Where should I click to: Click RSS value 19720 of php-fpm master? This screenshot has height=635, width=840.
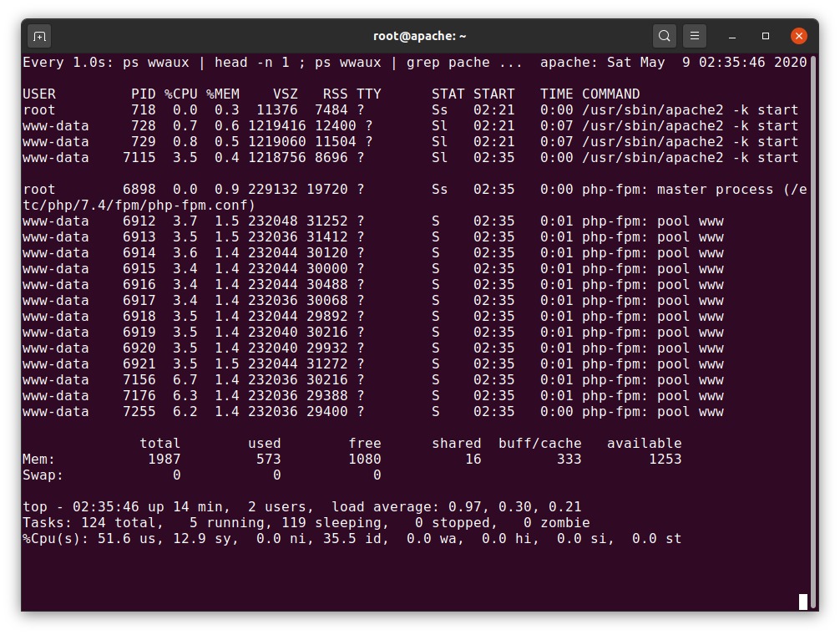tap(326, 189)
